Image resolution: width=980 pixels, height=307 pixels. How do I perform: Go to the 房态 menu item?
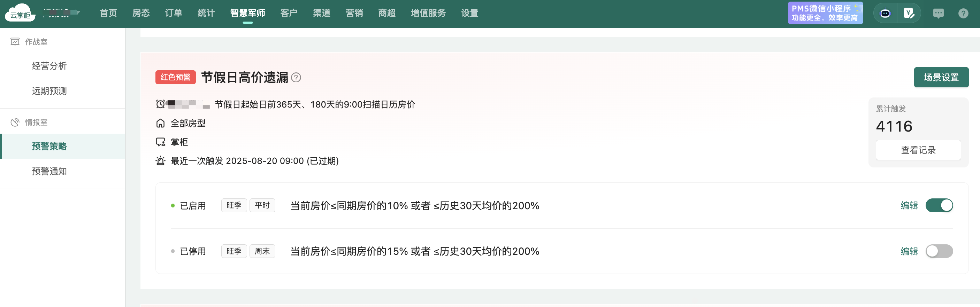click(x=141, y=13)
